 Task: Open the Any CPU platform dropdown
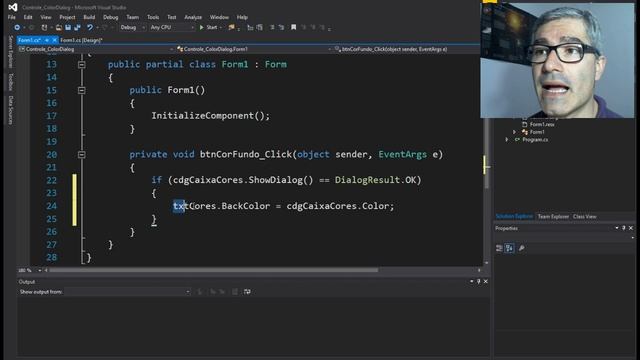[x=172, y=27]
